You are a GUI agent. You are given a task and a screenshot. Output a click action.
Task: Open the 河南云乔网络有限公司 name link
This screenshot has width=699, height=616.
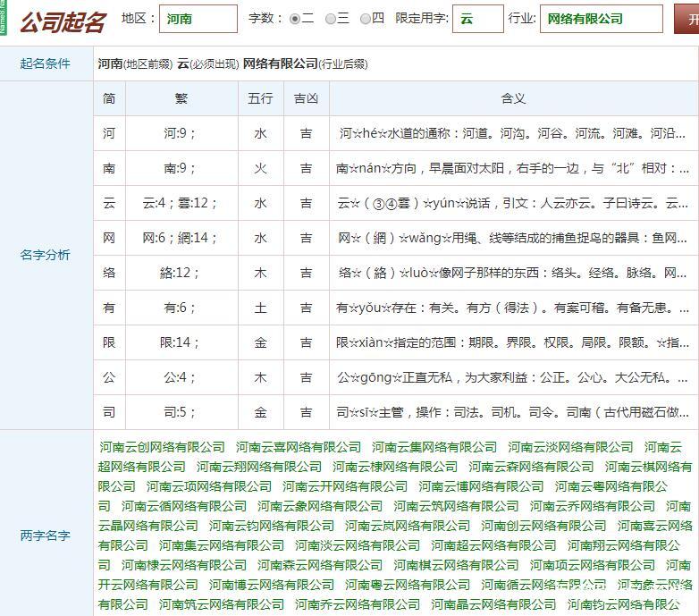pyautogui.click(x=593, y=506)
